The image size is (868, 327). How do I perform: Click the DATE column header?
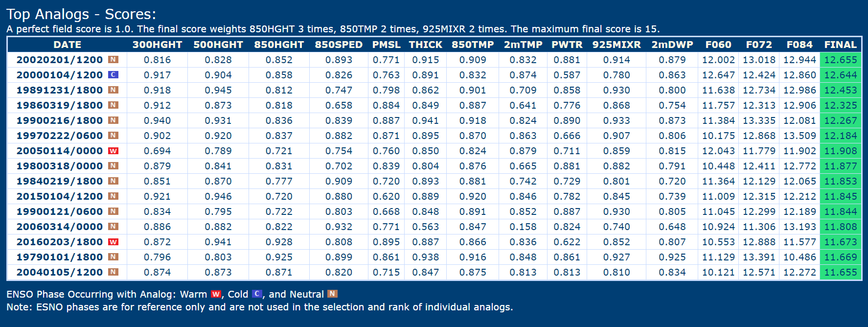click(68, 45)
